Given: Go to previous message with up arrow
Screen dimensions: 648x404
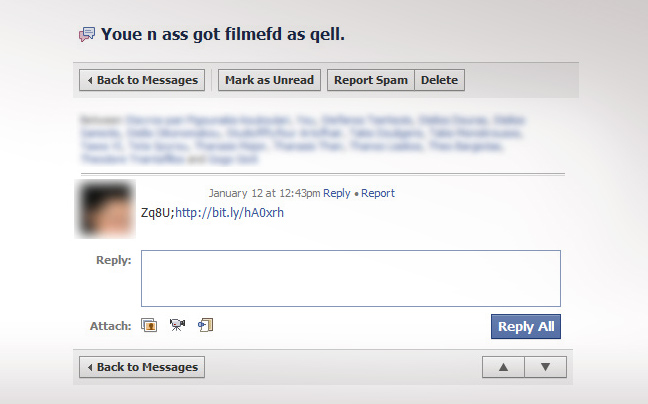Looking at the screenshot, I should [503, 367].
